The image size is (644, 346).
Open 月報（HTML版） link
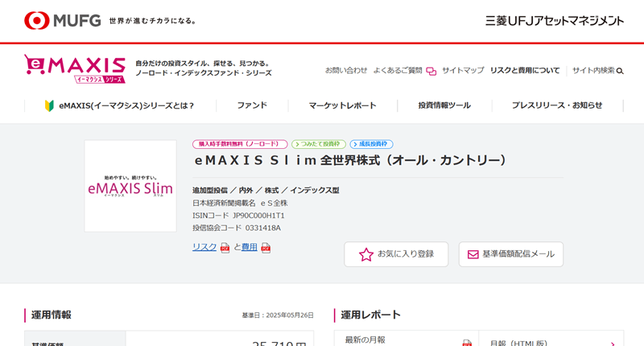[518, 343]
